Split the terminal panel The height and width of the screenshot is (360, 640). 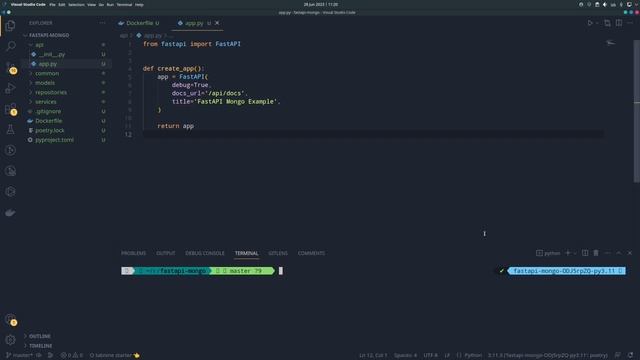585,253
